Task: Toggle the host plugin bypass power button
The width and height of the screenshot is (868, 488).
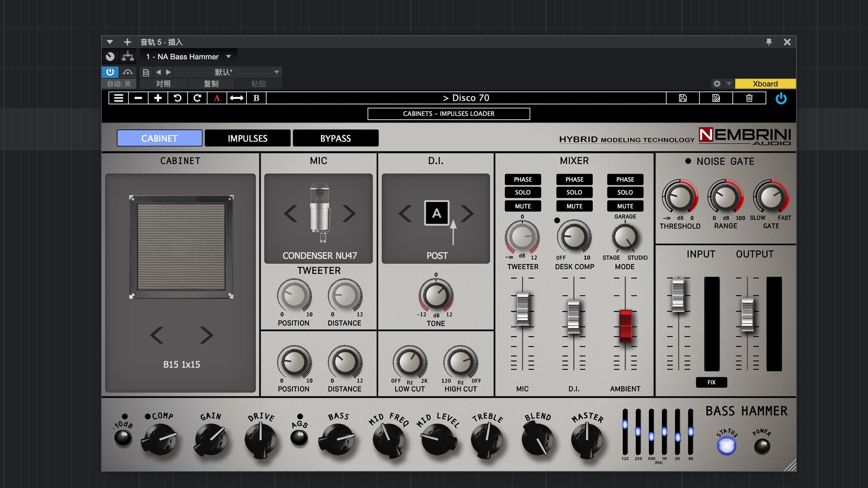Action: 110,72
